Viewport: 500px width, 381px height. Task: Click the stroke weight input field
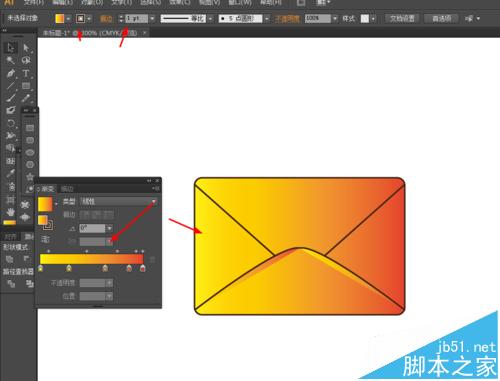pyautogui.click(x=137, y=19)
